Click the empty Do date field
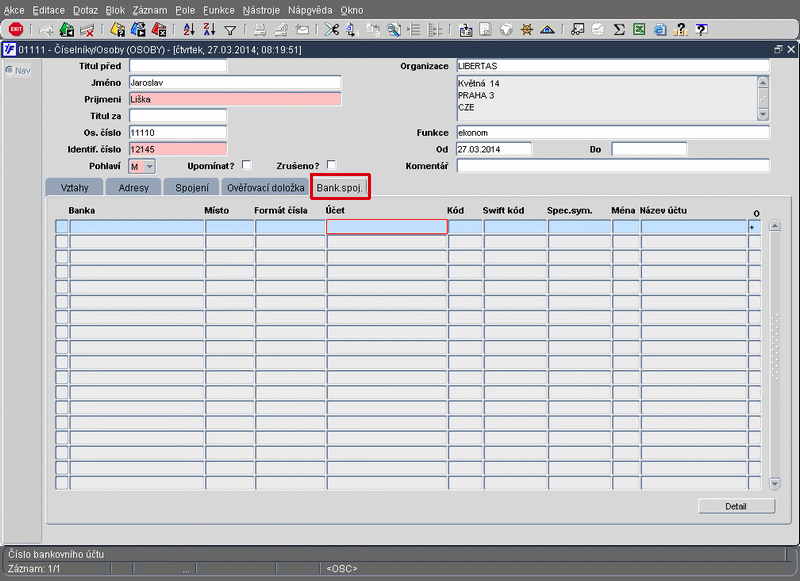800x581 pixels. tap(649, 149)
